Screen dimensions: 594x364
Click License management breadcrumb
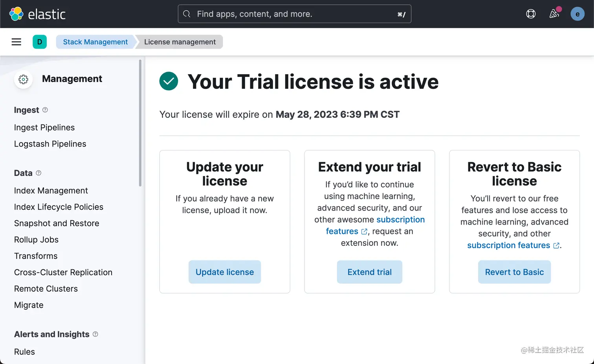(x=180, y=42)
